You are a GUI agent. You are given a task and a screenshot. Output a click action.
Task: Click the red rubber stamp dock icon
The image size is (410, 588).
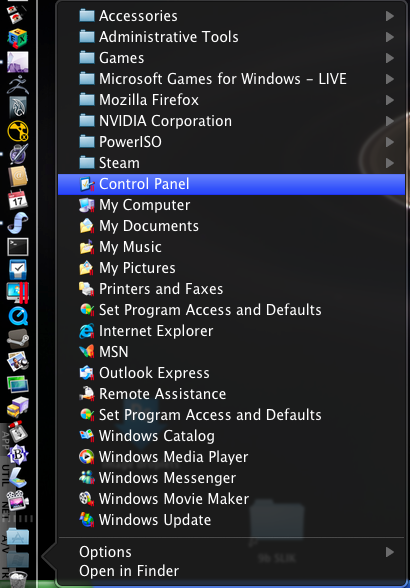[18, 431]
